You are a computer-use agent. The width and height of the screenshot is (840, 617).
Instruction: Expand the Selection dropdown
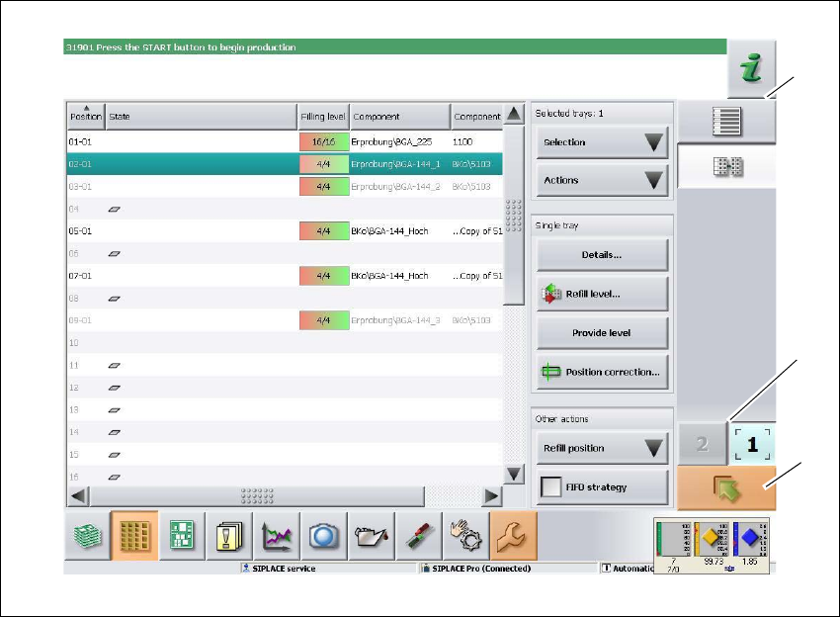point(602,142)
